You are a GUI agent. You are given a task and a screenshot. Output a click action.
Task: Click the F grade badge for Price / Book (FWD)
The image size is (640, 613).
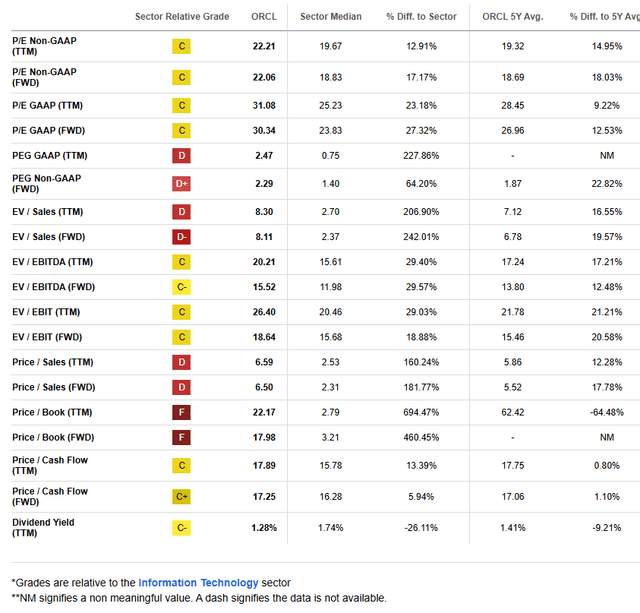pyautogui.click(x=181, y=438)
